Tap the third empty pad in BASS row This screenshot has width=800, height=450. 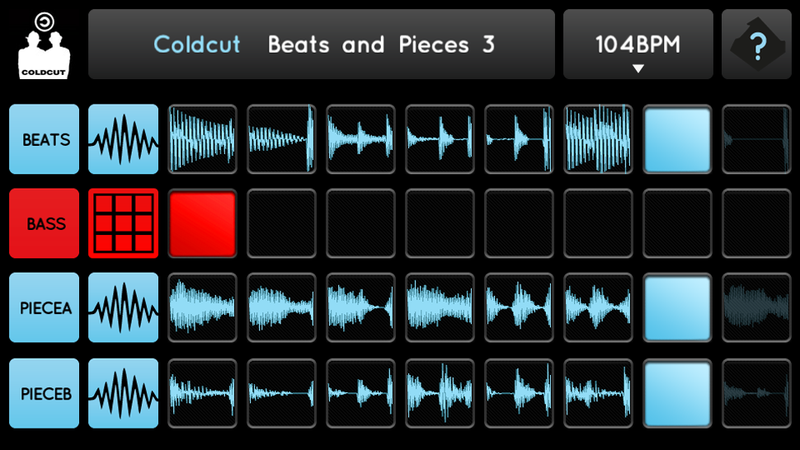pos(361,223)
